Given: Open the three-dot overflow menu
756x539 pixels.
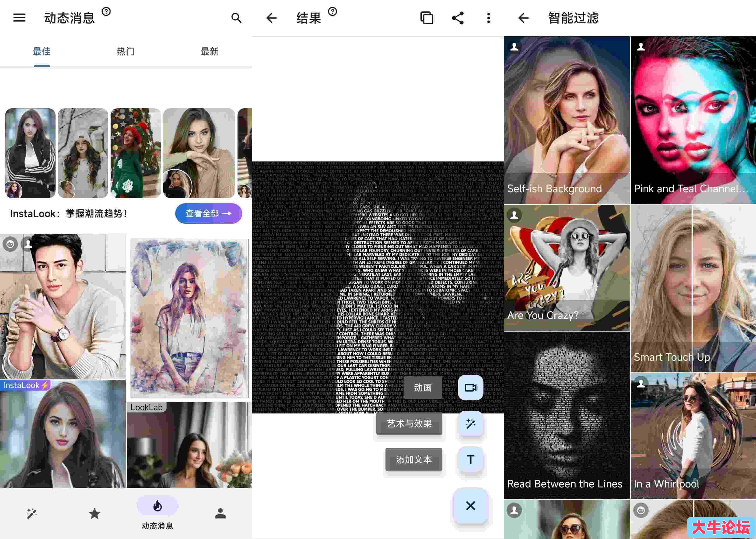Looking at the screenshot, I should [x=489, y=17].
